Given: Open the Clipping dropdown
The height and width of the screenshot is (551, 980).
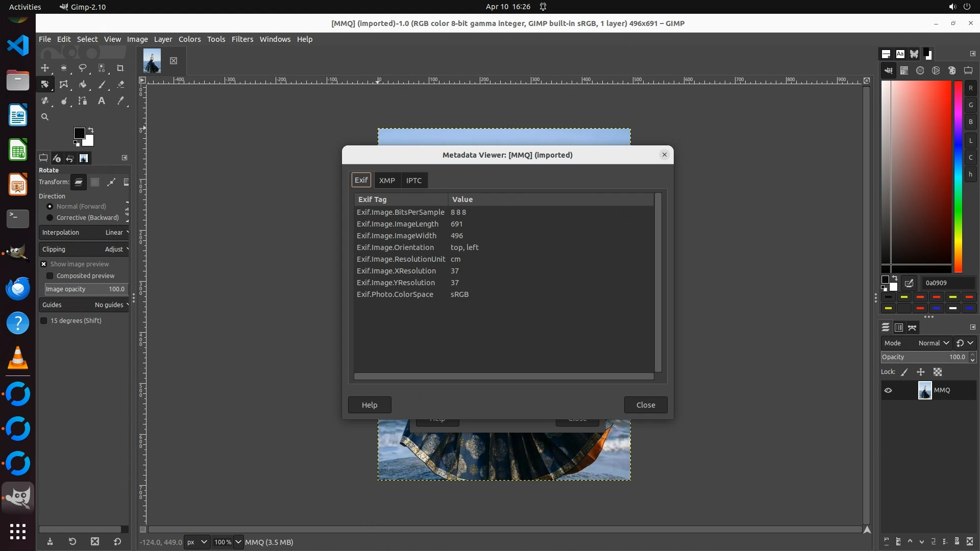Looking at the screenshot, I should [x=84, y=249].
